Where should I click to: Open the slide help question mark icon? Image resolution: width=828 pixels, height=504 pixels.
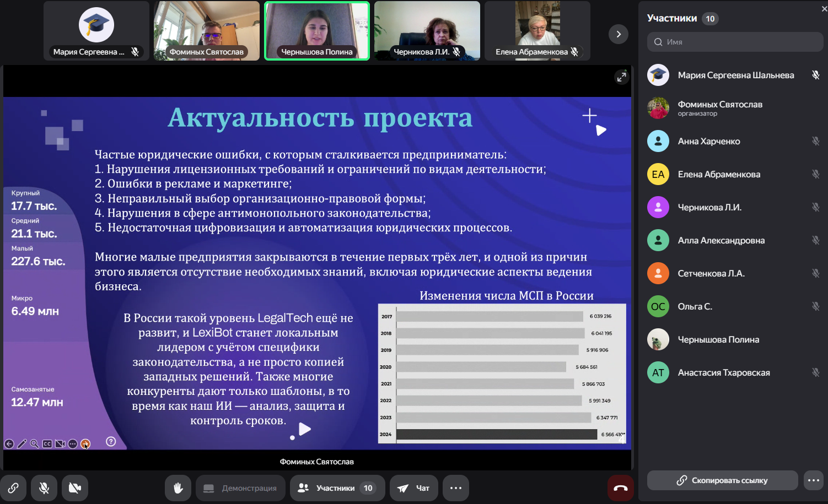pyautogui.click(x=111, y=441)
